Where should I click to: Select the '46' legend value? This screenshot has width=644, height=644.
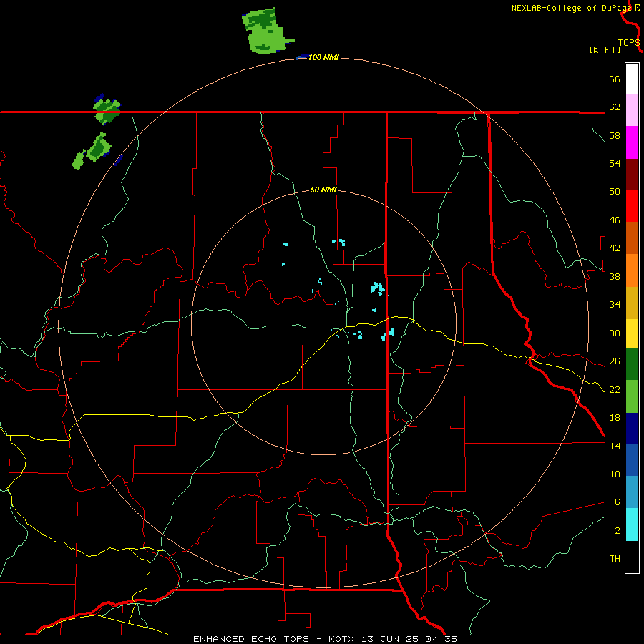click(615, 220)
